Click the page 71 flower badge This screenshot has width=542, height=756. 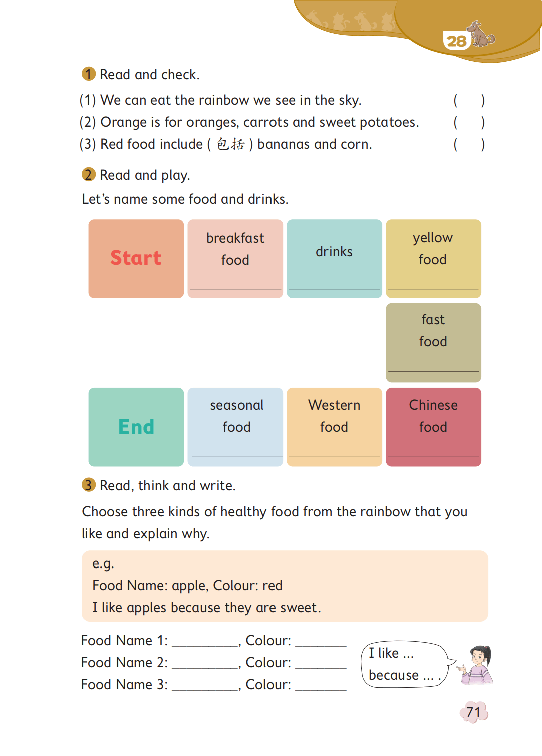coord(474,712)
